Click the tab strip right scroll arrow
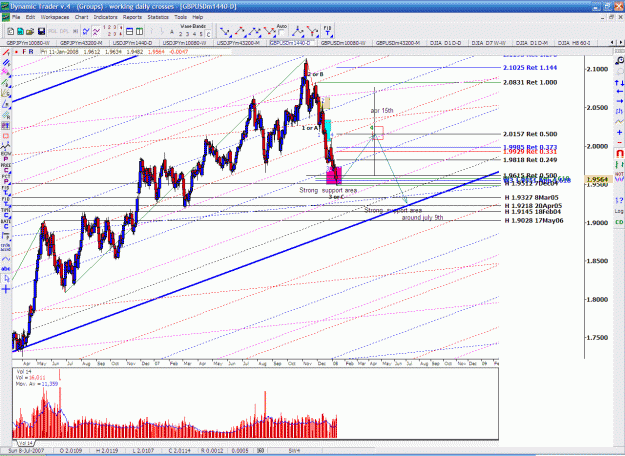Screen dimensions: 625x456 pos(620,43)
